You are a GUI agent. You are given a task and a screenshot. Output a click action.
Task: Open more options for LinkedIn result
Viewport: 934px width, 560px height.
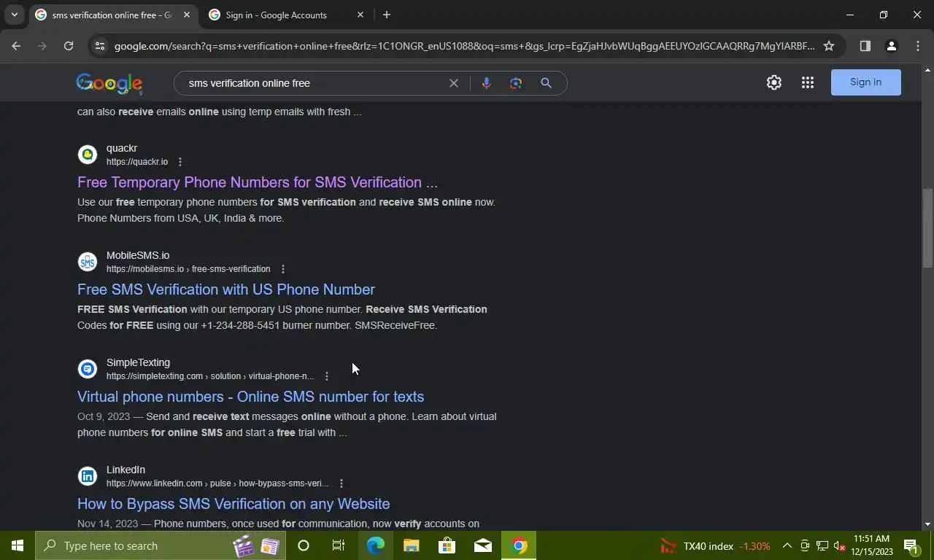tap(341, 483)
